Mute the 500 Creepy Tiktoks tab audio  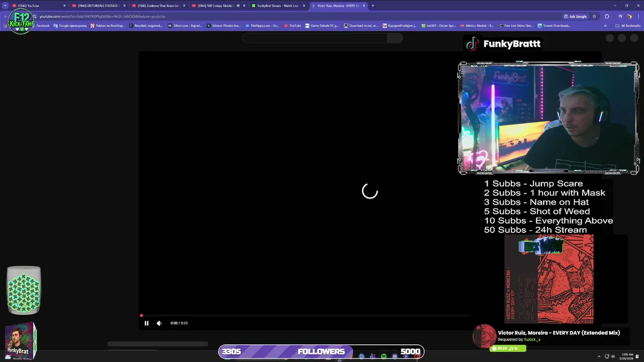click(238, 6)
